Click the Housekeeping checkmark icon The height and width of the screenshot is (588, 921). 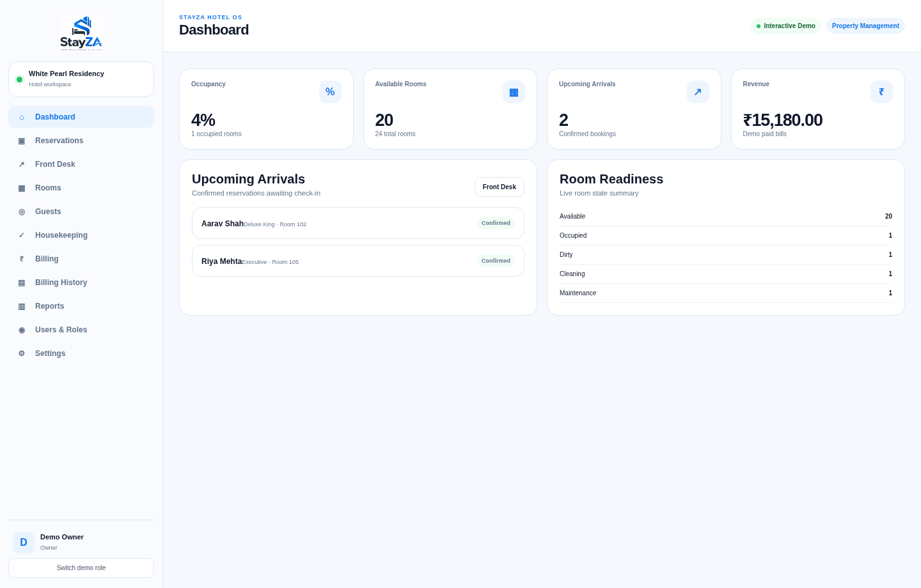point(22,235)
